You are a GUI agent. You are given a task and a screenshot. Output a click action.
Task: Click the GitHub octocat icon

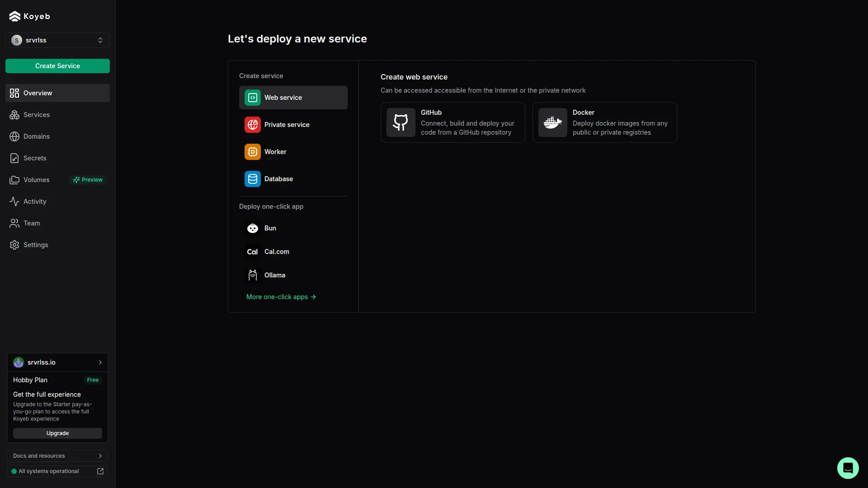pos(401,122)
